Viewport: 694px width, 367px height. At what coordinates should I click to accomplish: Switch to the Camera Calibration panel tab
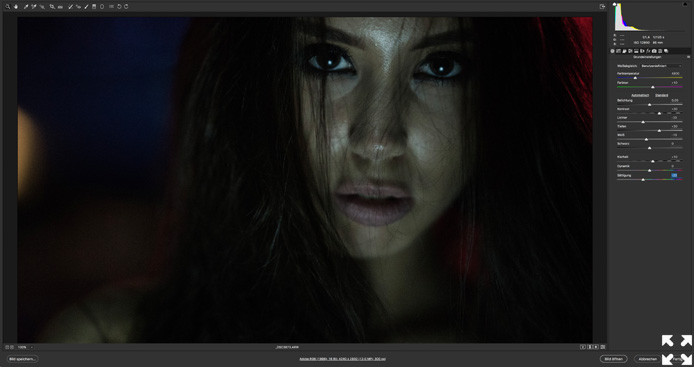654,51
